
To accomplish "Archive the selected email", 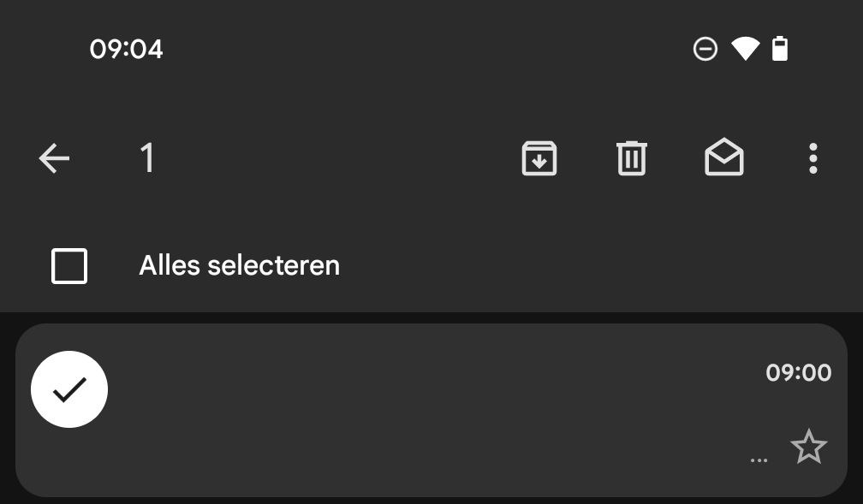I will [539, 158].
